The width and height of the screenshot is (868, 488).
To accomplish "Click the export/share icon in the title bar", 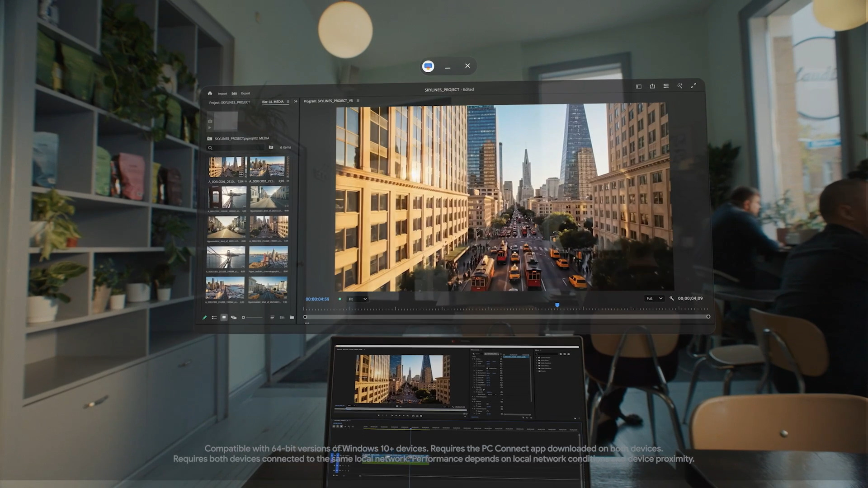I will [x=652, y=86].
